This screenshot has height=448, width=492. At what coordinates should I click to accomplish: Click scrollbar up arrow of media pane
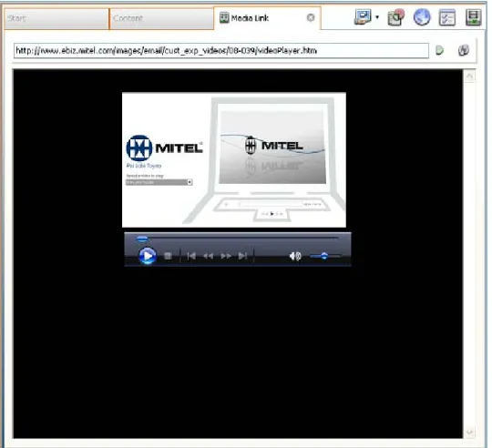(x=469, y=76)
